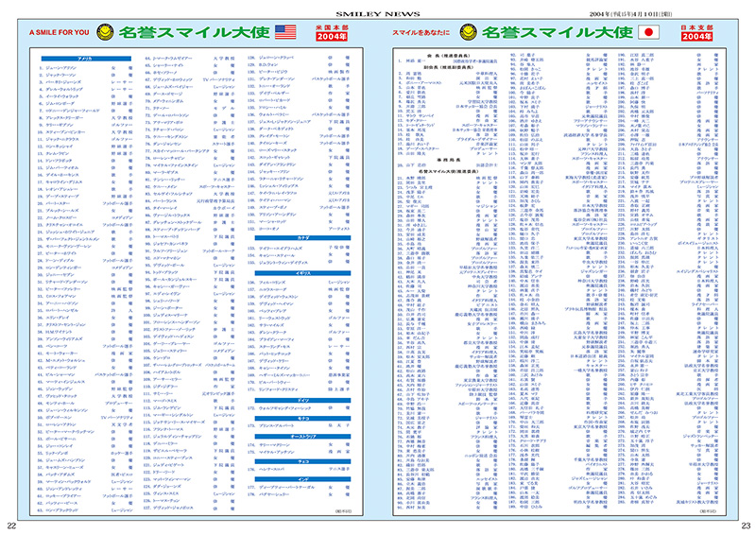This screenshot has height=535, width=756.
Task: Click the 'A SMILE FOR YOU' red text
Action: tap(60, 33)
